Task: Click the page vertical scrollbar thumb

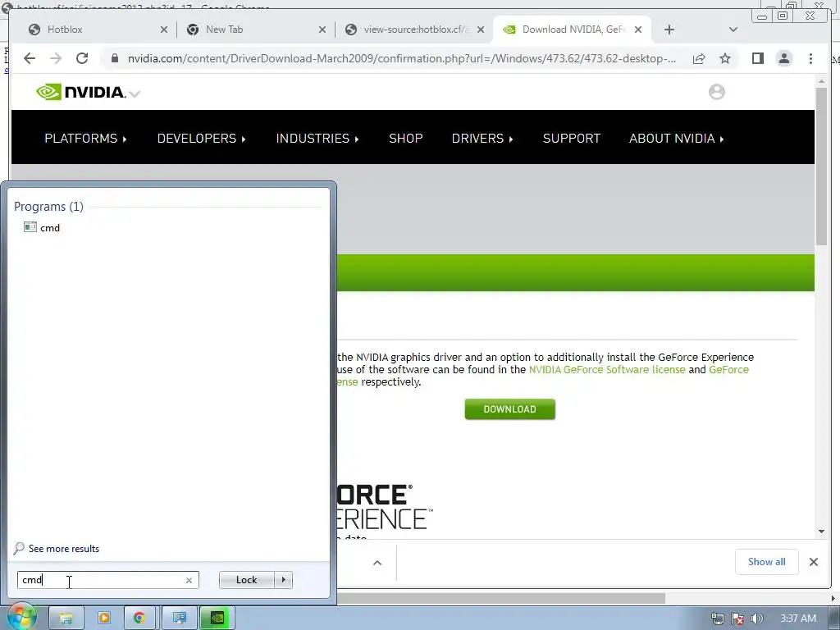Action: point(821,166)
